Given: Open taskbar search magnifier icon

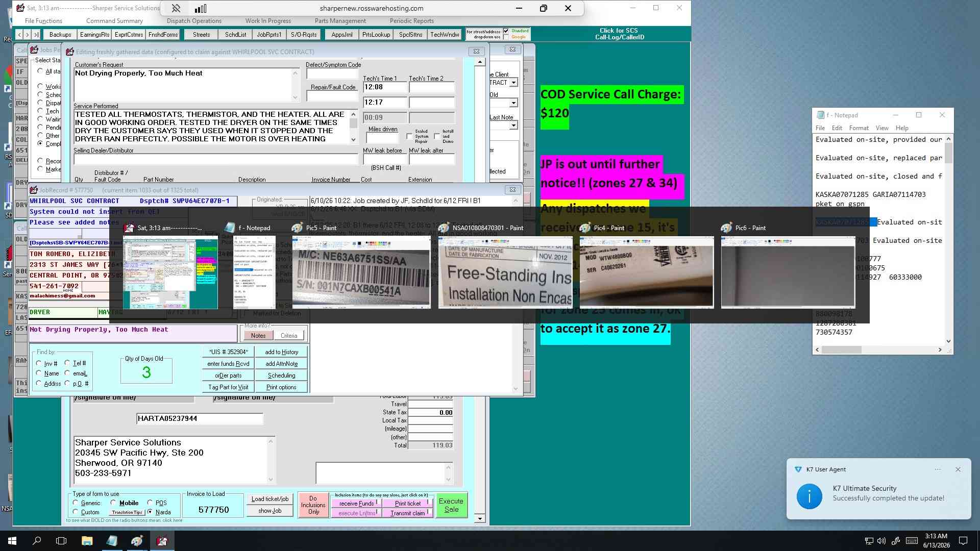Looking at the screenshot, I should [37, 541].
